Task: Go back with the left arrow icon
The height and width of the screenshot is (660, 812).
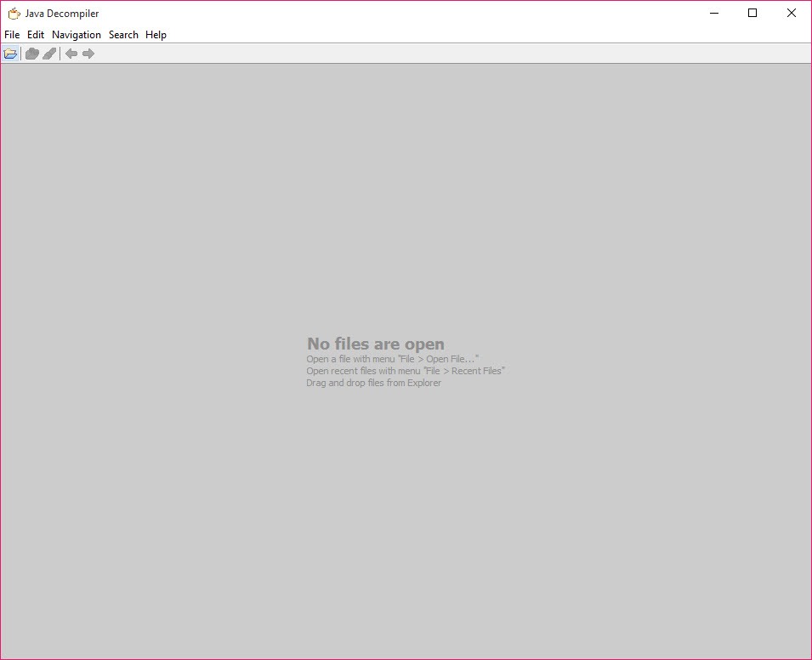Action: click(x=71, y=54)
